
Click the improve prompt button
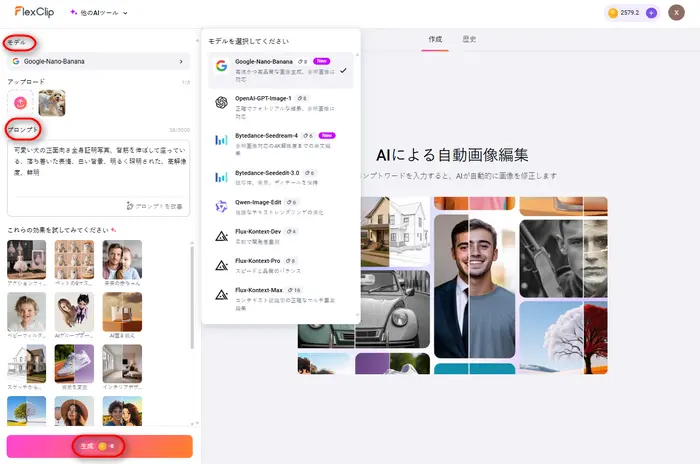(154, 206)
